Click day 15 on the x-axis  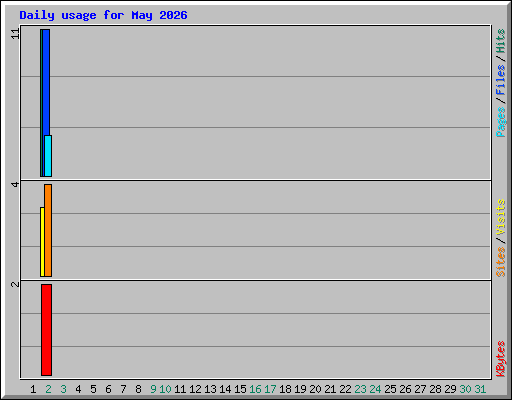[240, 389]
